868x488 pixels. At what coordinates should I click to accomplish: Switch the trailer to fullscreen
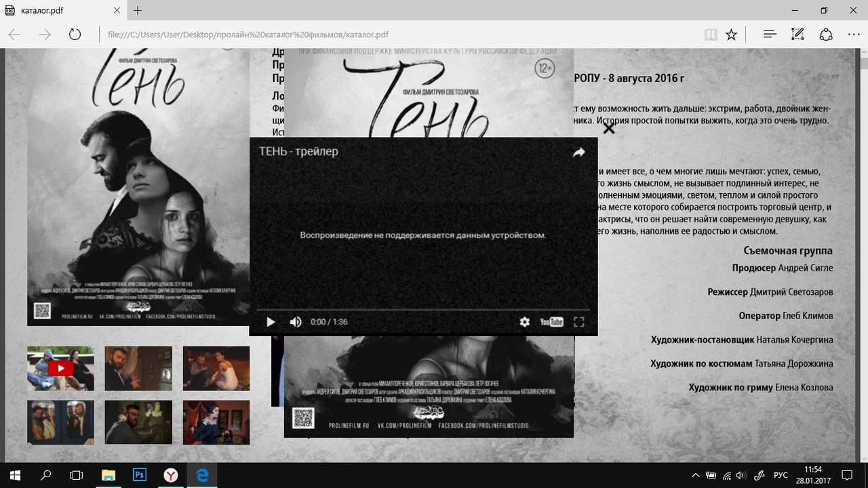[x=579, y=322]
